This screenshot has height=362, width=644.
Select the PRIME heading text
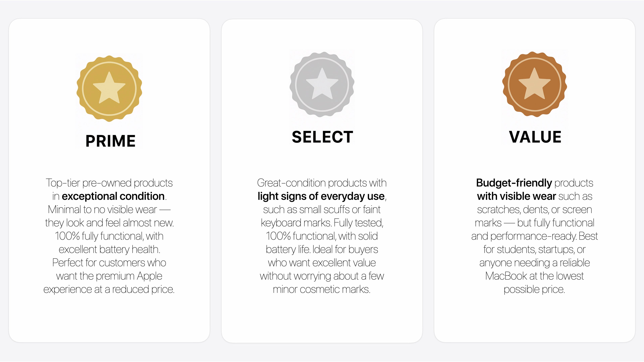point(111,141)
